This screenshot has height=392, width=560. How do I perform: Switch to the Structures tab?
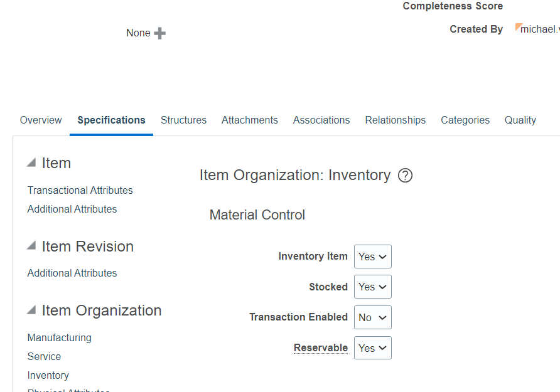(x=183, y=120)
